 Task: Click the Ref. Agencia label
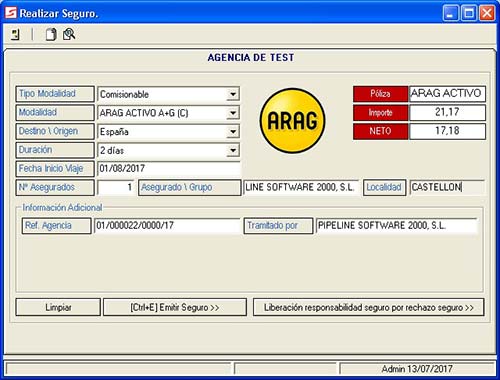tap(57, 226)
